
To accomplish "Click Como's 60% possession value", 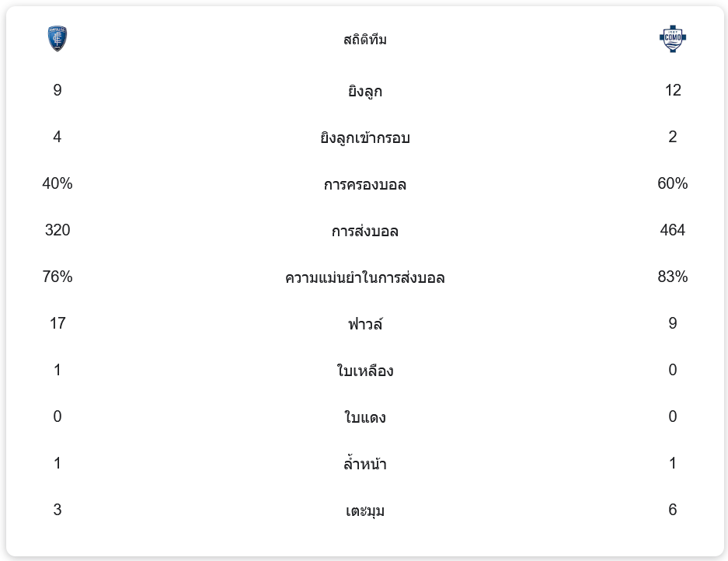I will coord(672,183).
